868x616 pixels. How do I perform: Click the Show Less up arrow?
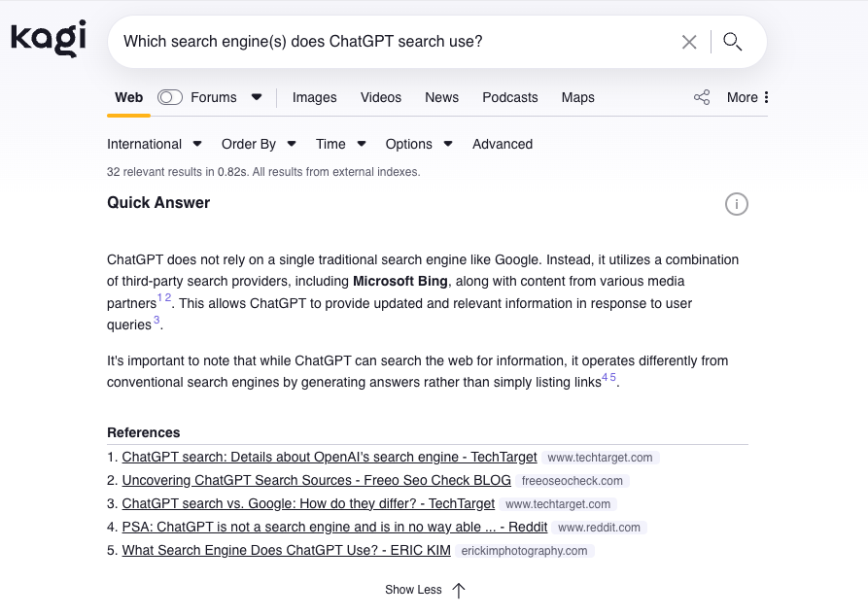click(459, 590)
